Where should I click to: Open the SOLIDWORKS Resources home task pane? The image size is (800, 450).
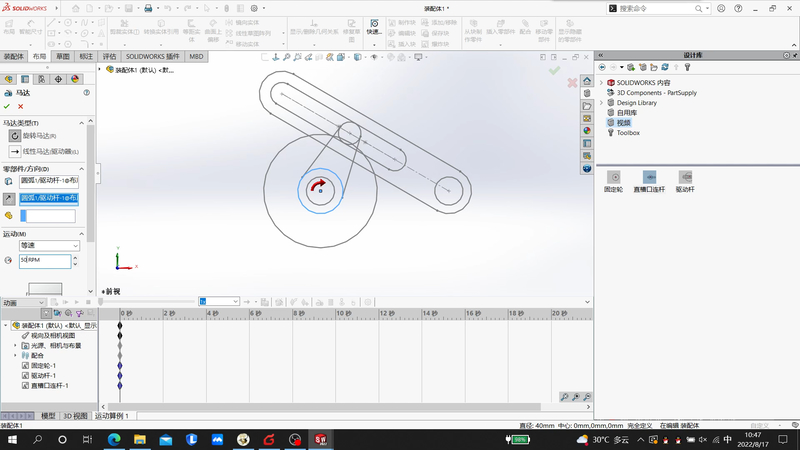pos(587,81)
